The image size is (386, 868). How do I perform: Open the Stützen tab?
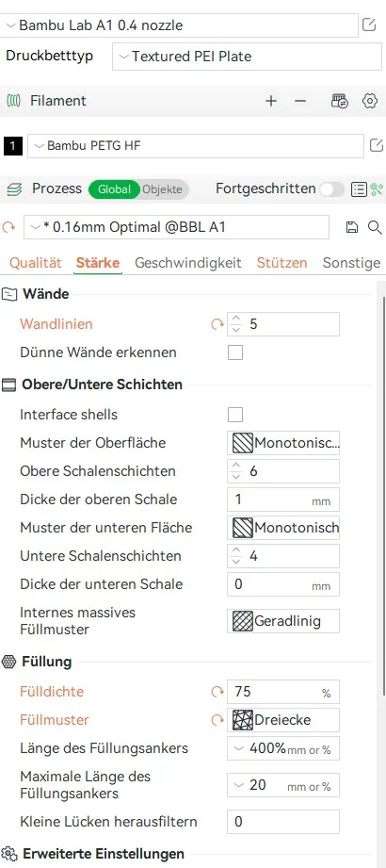[x=281, y=262]
